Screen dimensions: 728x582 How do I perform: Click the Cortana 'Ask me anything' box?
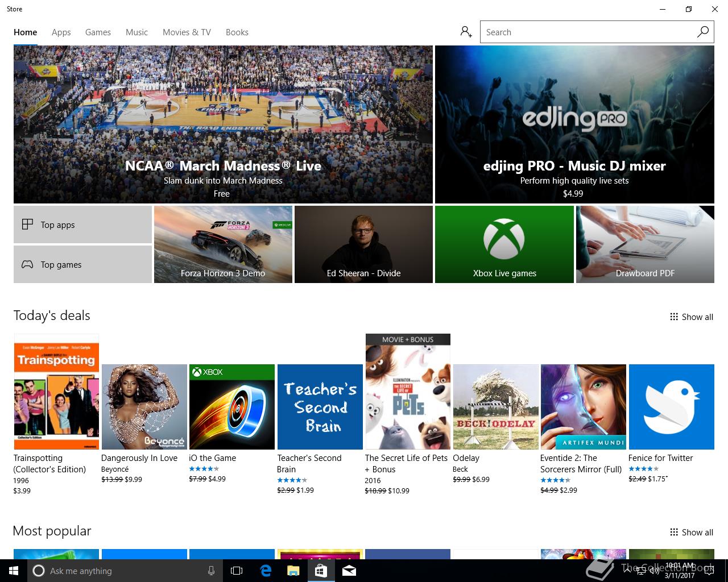tap(124, 571)
